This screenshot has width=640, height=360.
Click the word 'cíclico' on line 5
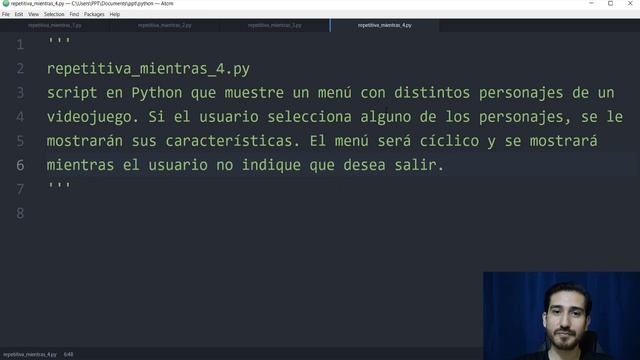coord(449,141)
